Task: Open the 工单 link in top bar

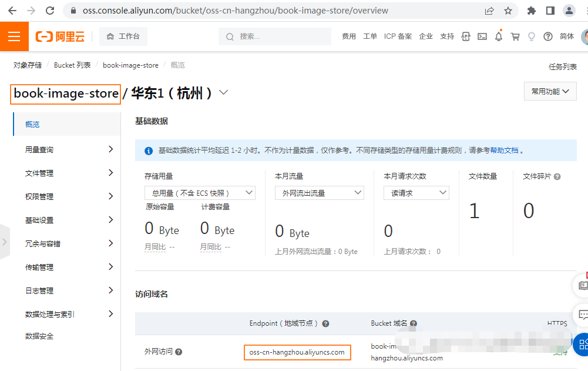Action: pyautogui.click(x=369, y=36)
